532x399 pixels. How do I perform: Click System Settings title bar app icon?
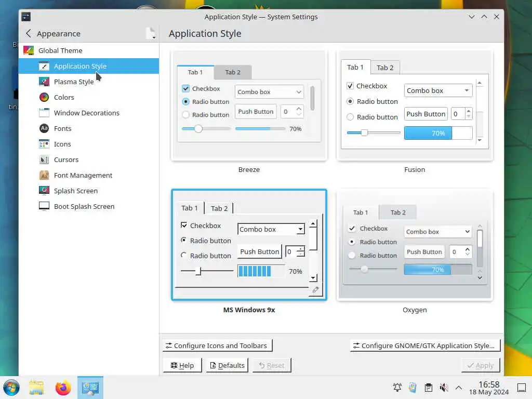(26, 17)
